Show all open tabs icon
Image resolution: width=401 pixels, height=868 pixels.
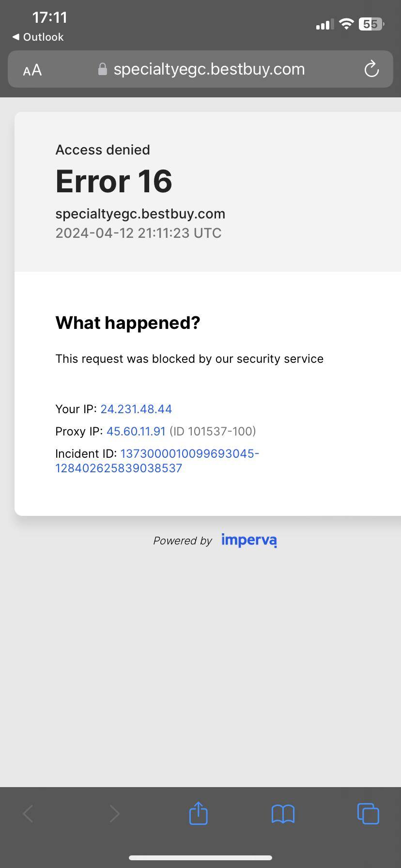pyautogui.click(x=368, y=813)
